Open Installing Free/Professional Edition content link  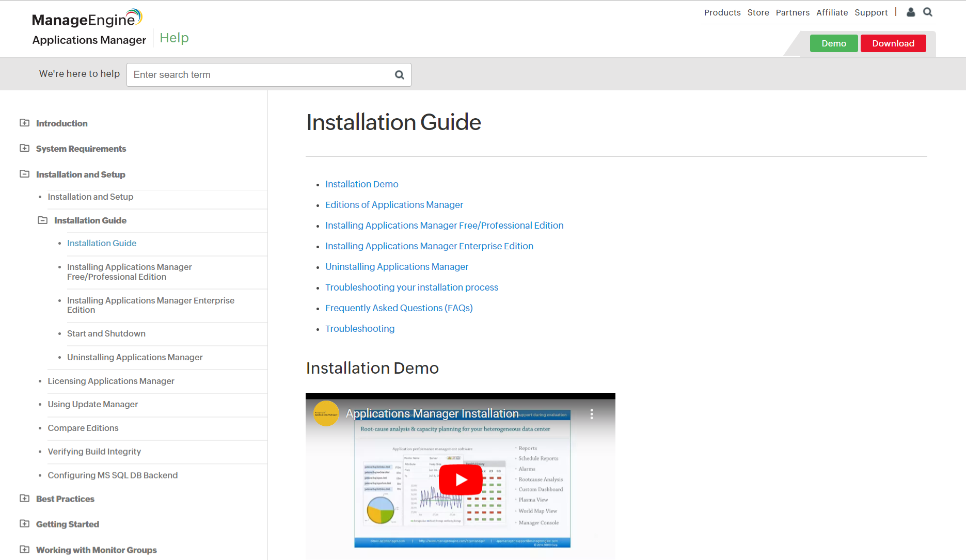pos(445,226)
